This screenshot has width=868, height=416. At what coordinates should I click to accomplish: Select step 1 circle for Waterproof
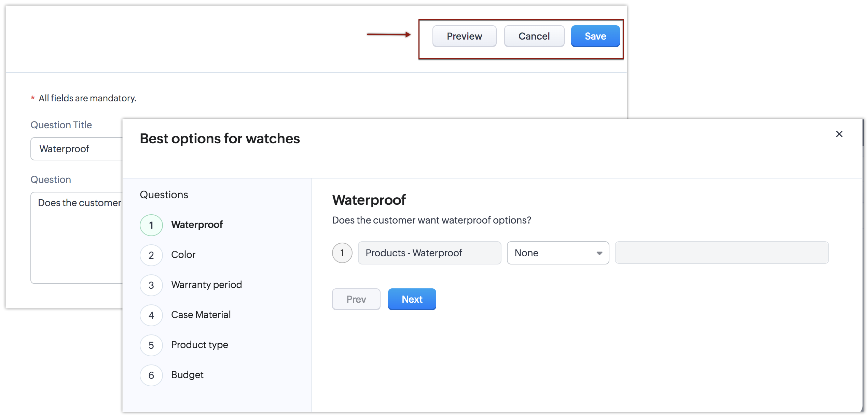point(151,225)
